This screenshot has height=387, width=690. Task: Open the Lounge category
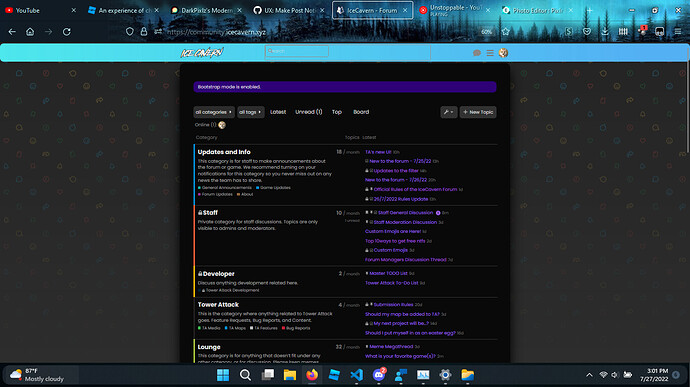209,347
